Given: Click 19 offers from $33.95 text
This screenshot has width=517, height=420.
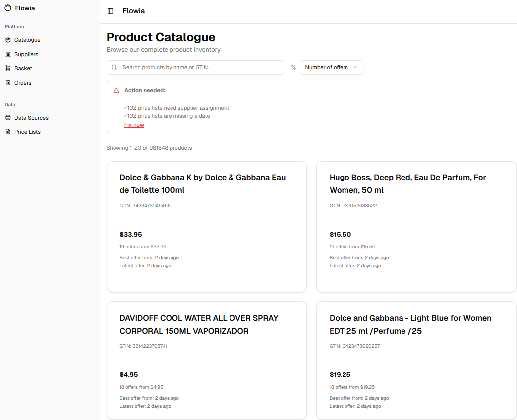Looking at the screenshot, I should pyautogui.click(x=143, y=247).
